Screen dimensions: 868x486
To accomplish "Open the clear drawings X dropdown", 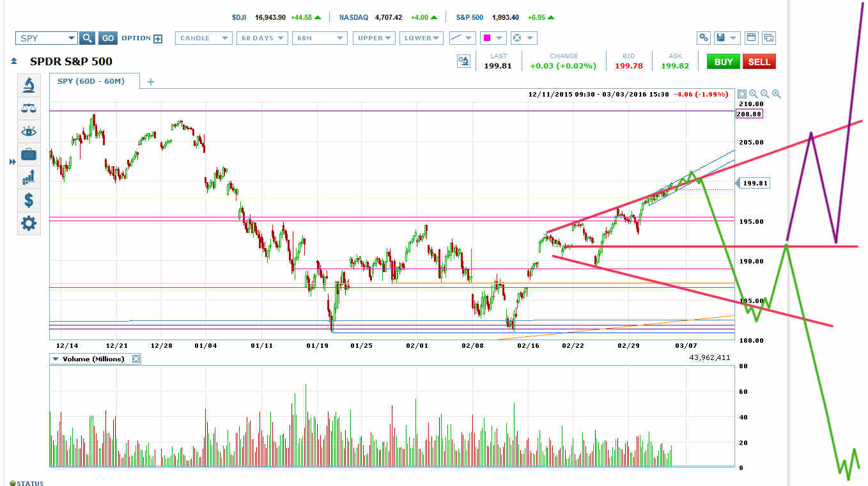I will coord(523,38).
